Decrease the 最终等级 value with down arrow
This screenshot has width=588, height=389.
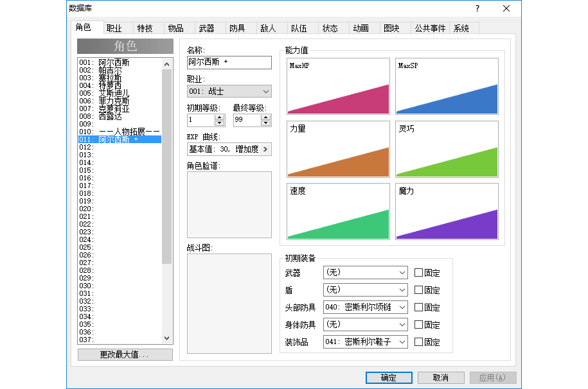pos(266,123)
